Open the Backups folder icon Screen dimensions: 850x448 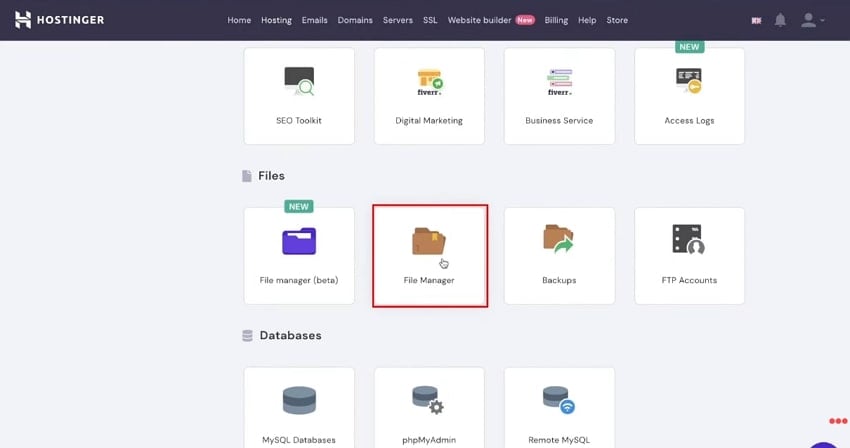coord(558,239)
